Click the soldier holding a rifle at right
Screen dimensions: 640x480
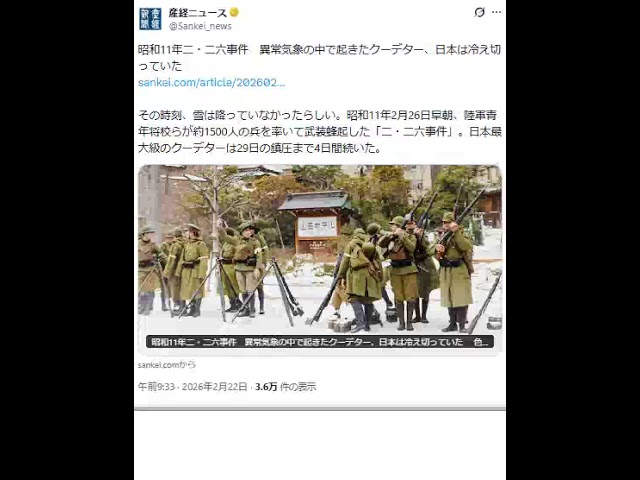[x=454, y=271]
